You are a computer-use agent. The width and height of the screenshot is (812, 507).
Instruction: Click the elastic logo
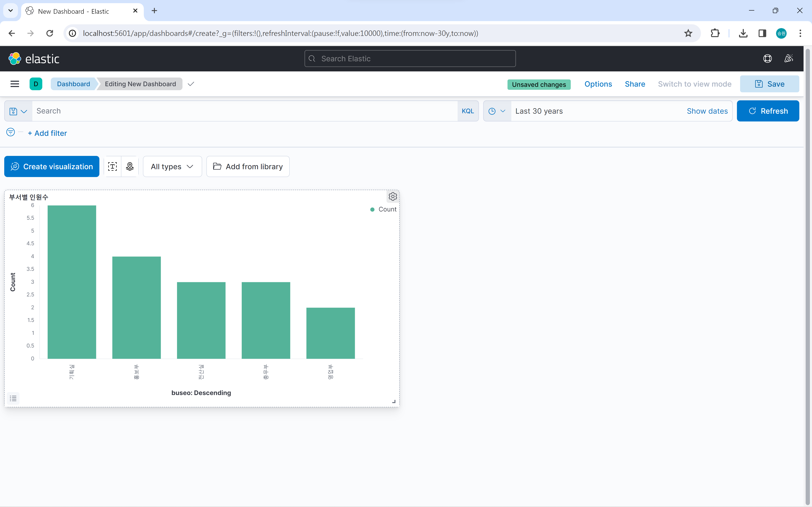coord(34,59)
